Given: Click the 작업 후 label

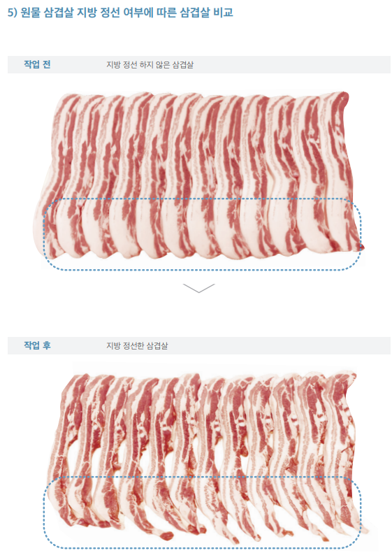Looking at the screenshot, I should (37, 345).
